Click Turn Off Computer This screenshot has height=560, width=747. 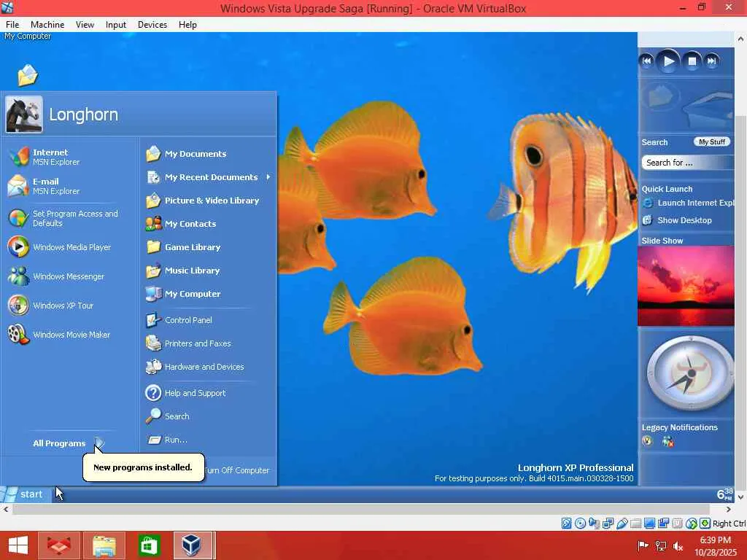238,470
